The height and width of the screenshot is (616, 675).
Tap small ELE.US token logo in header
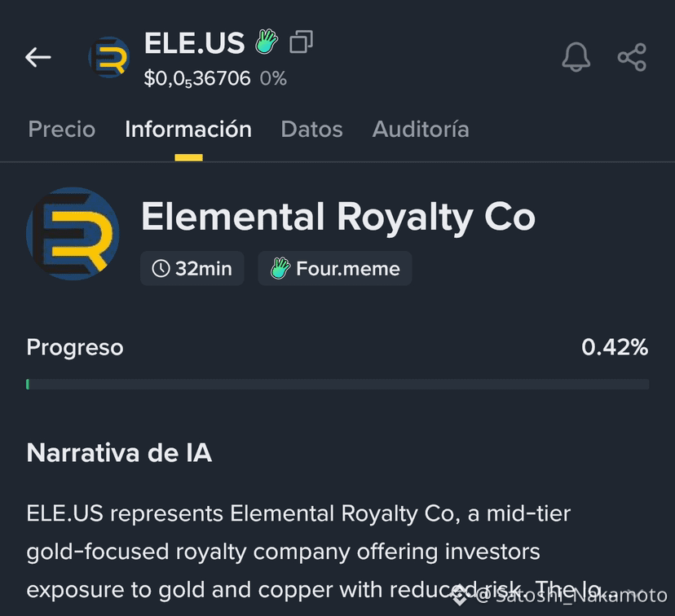point(109,57)
